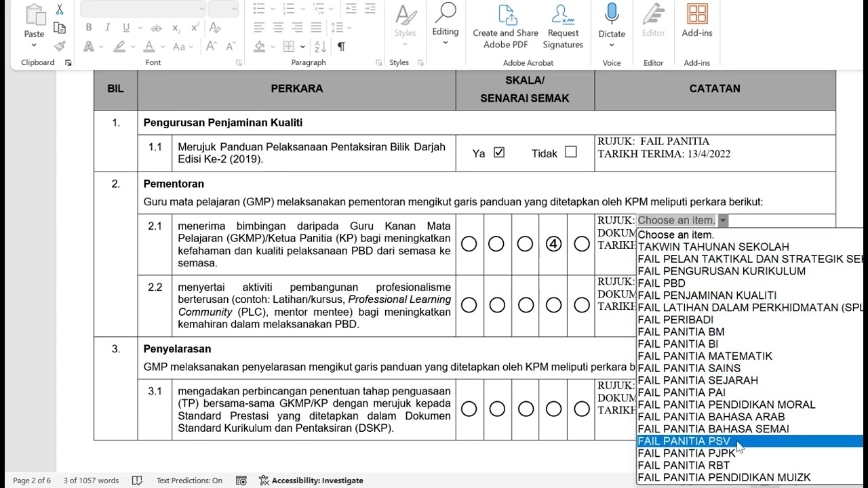Expand the borders dropdown arrow
This screenshot has width=868, height=488.
[302, 47]
